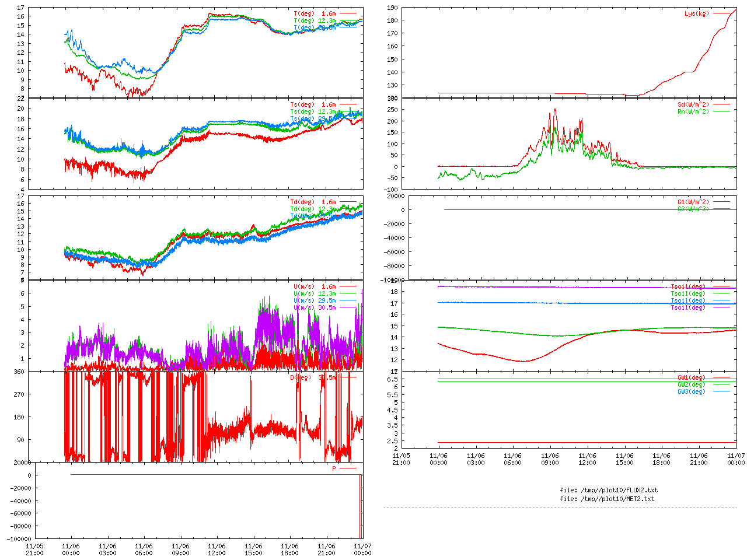Click the 'Td(deg) 12.3m' legend label

[x=313, y=209]
